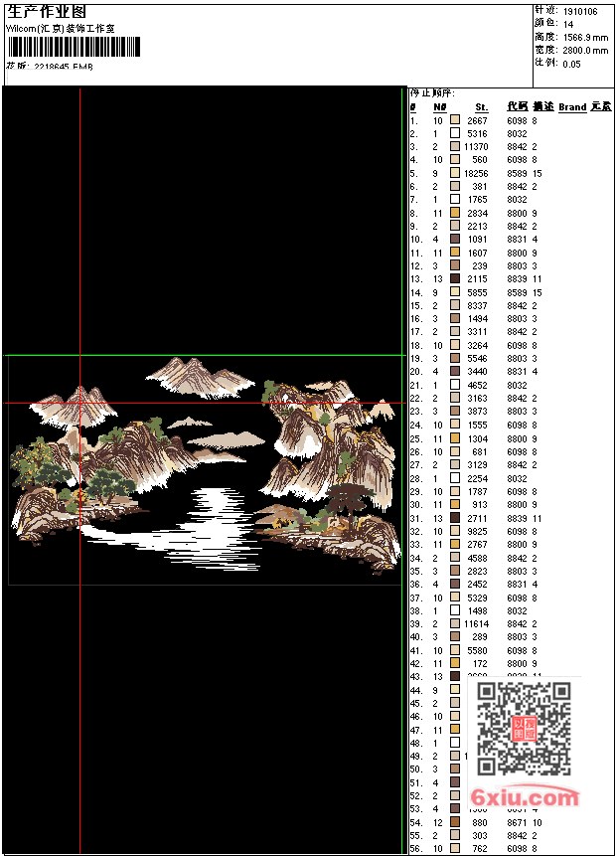Select stitch count 8337 in row 15
The height and width of the screenshot is (856, 616).
(477, 306)
